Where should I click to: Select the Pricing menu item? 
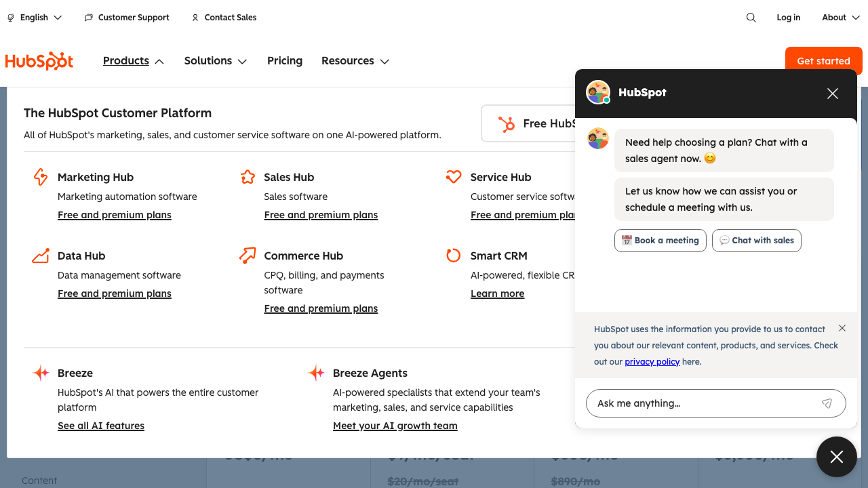[x=285, y=60]
